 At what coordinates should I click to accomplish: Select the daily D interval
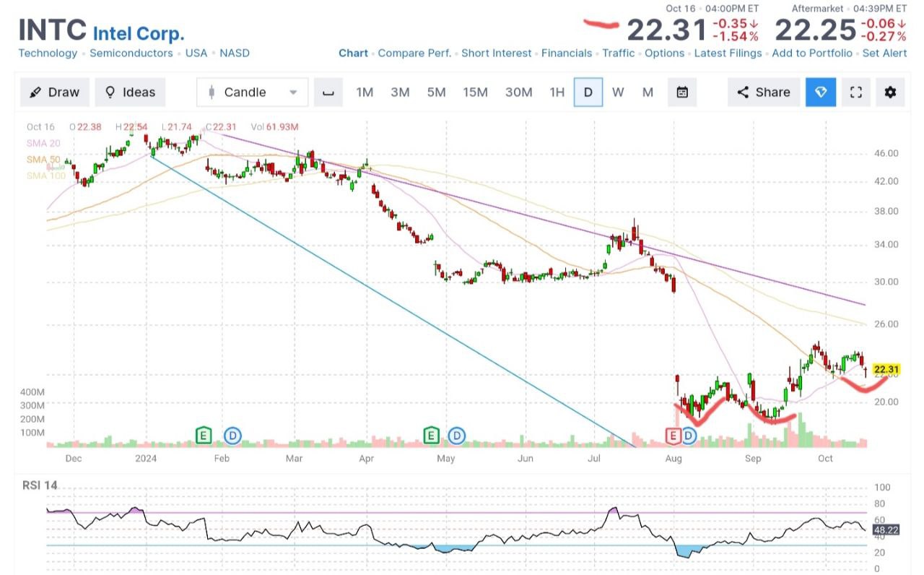588,92
